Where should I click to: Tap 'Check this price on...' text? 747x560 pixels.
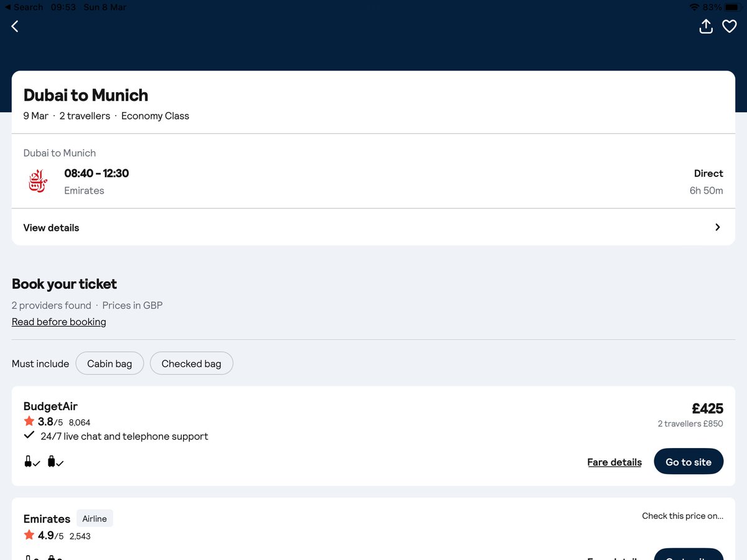[683, 516]
